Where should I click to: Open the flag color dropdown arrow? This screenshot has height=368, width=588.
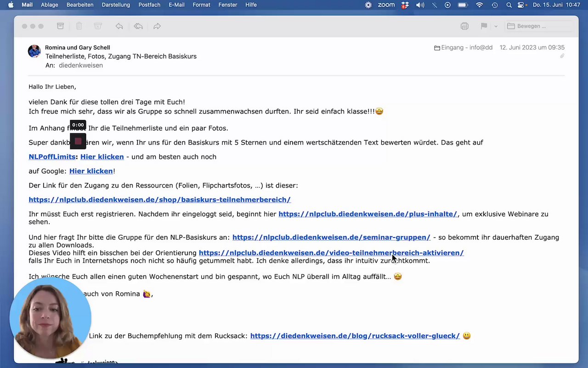496,26
